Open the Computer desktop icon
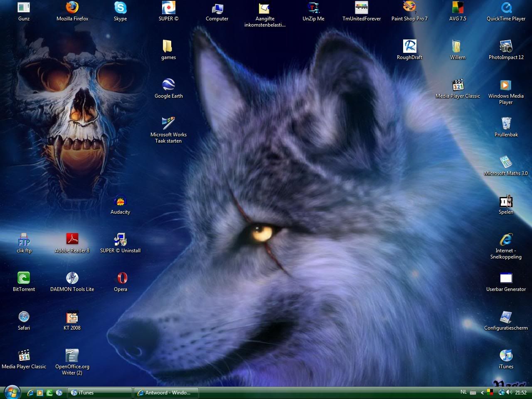Screen dimensions: 532x399 coord(217,11)
